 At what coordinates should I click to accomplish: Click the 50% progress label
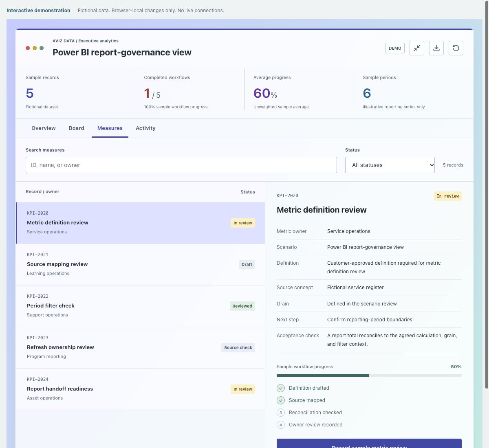(456, 367)
